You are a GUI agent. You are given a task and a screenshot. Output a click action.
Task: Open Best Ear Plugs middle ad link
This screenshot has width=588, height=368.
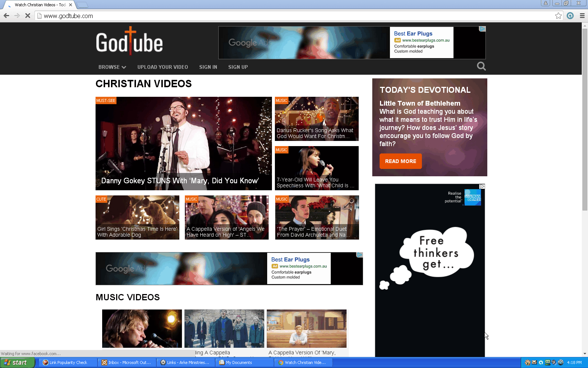(x=290, y=259)
